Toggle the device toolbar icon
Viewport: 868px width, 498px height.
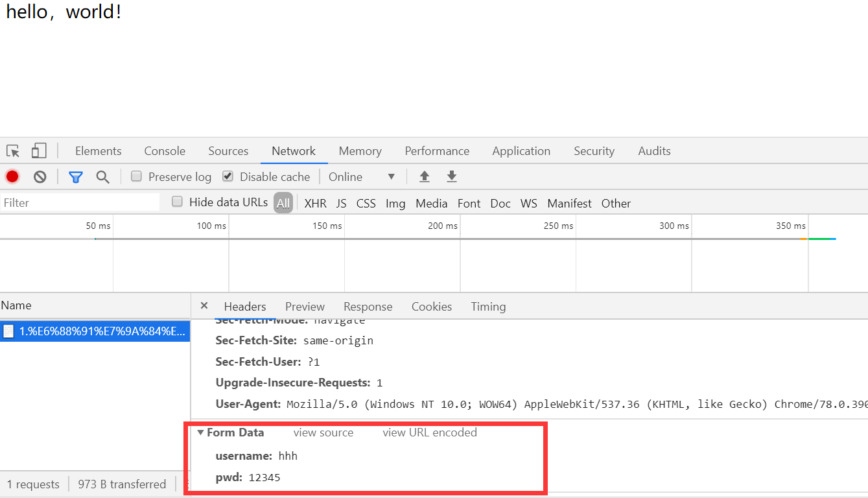tap(39, 151)
